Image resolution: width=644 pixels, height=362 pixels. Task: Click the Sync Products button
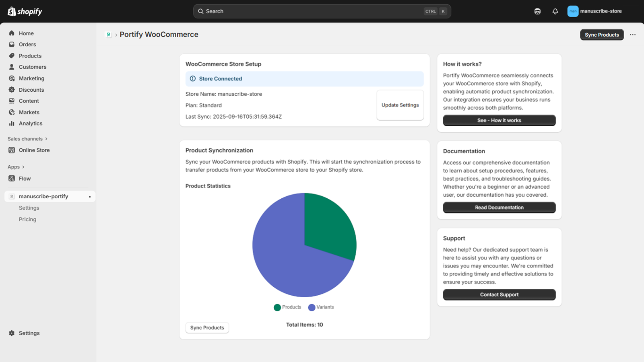click(x=601, y=35)
